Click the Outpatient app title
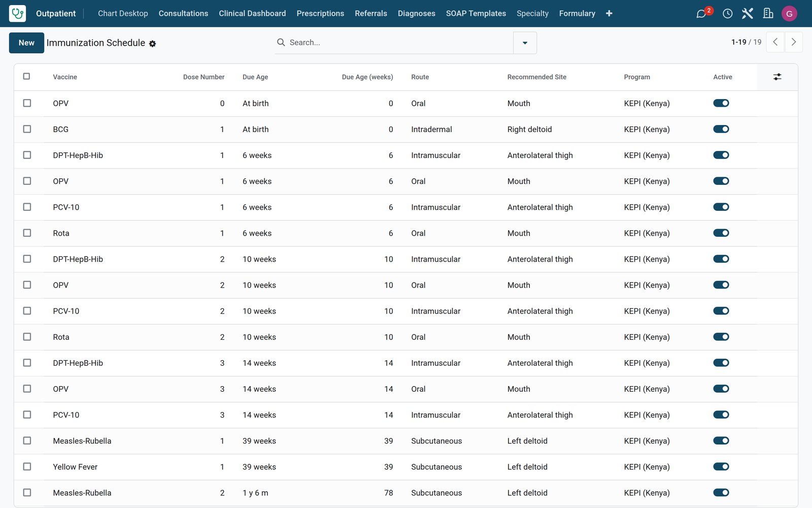 (56, 13)
